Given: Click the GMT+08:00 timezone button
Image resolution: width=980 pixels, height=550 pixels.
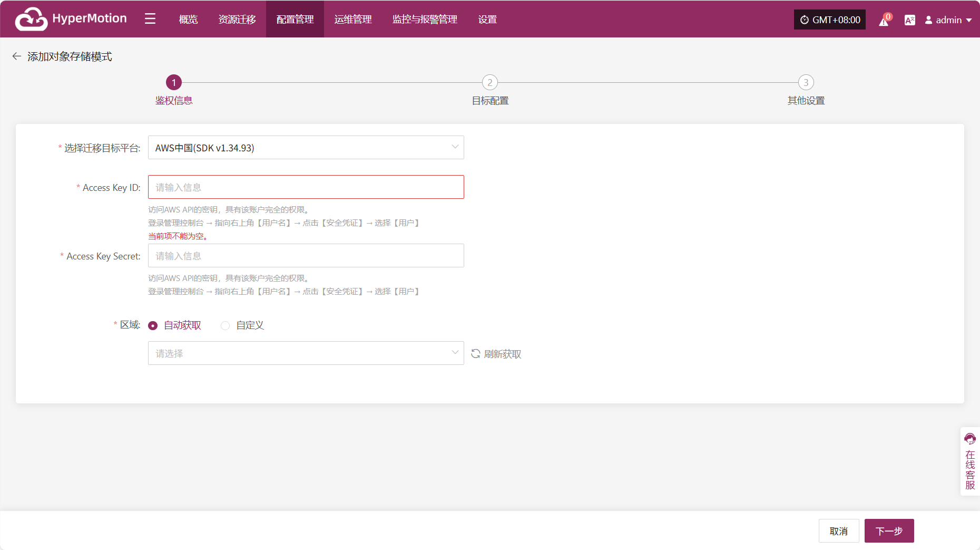Looking at the screenshot, I should (830, 20).
